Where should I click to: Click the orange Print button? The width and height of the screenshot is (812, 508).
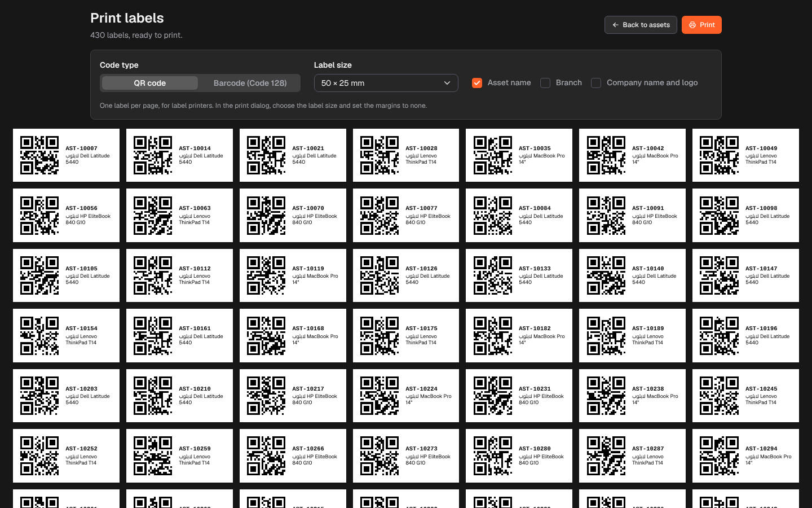coord(701,25)
